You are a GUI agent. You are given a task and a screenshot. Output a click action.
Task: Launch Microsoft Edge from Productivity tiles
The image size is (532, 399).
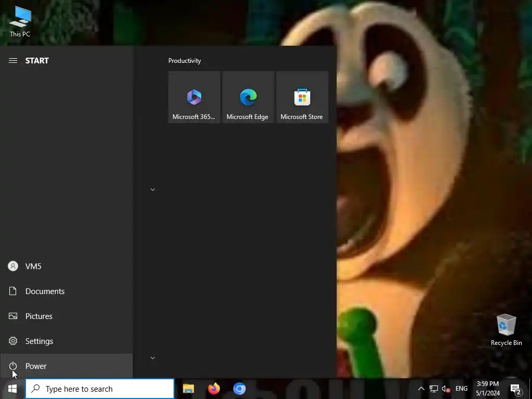(x=248, y=97)
